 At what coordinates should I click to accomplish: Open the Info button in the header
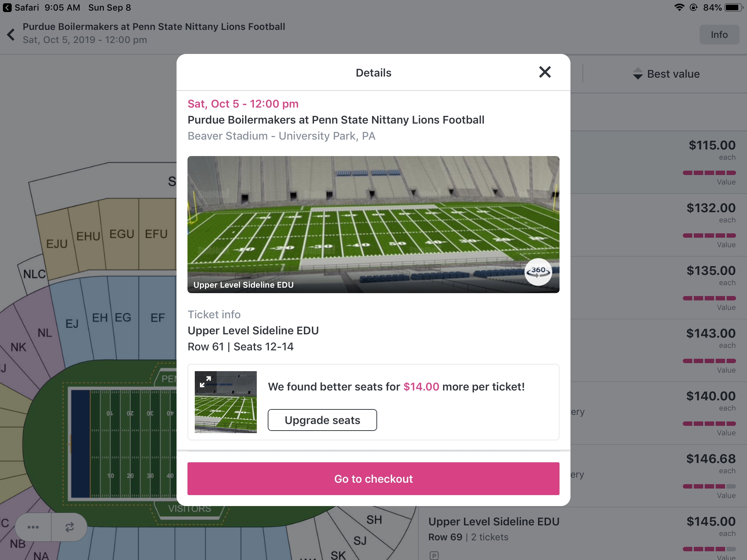click(x=719, y=35)
